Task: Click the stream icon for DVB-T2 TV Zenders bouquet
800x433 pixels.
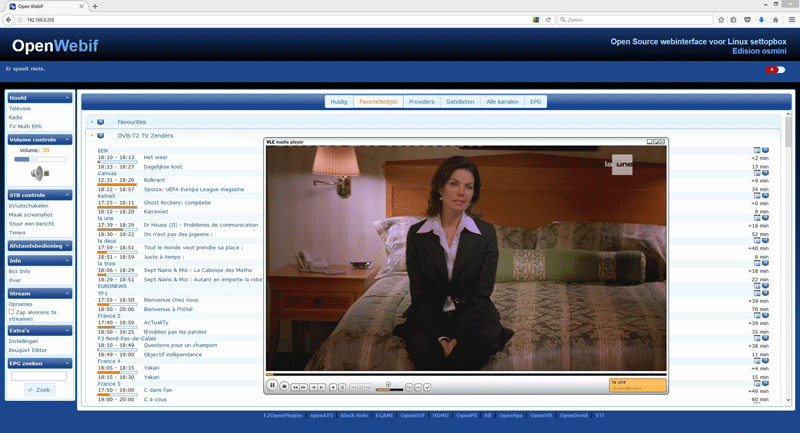Action: click(x=101, y=136)
